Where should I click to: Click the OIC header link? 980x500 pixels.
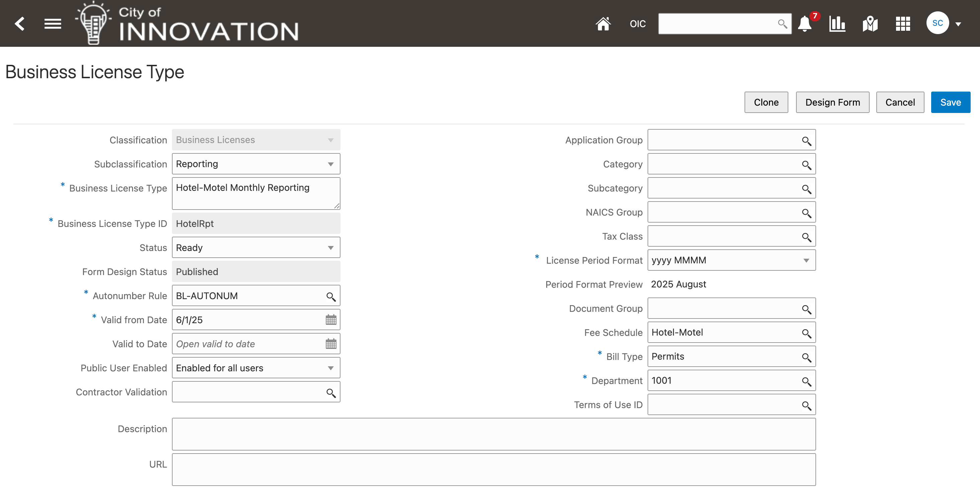[637, 24]
